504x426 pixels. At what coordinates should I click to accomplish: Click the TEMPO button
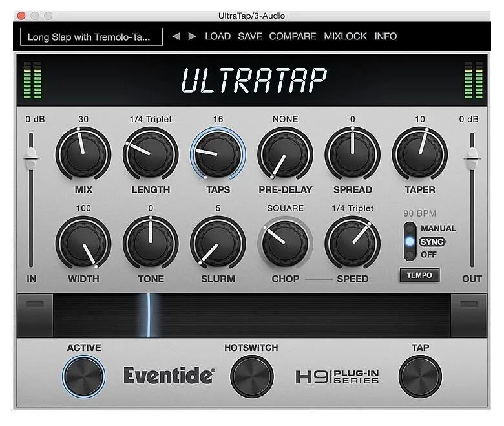pos(419,275)
